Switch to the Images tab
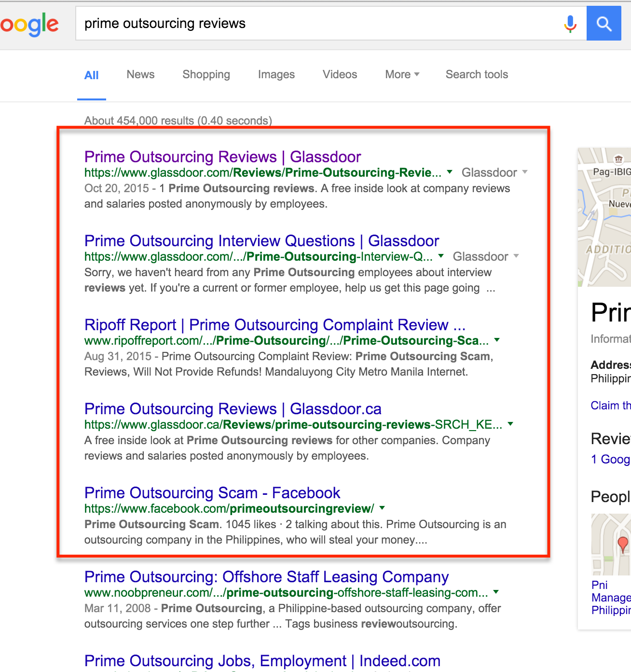The width and height of the screenshot is (631, 672). click(x=275, y=74)
